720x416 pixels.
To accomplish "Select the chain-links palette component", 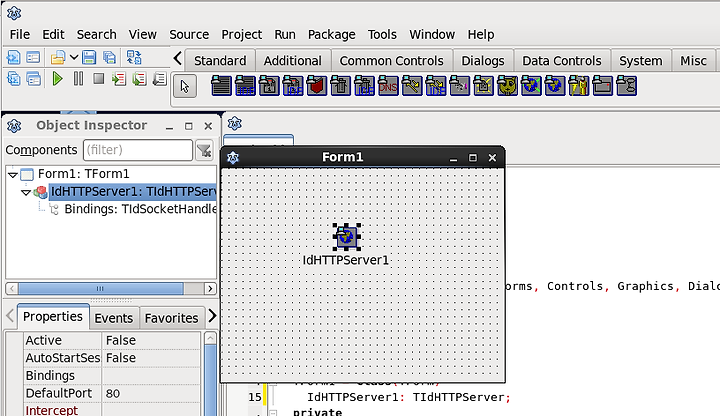I will [626, 86].
